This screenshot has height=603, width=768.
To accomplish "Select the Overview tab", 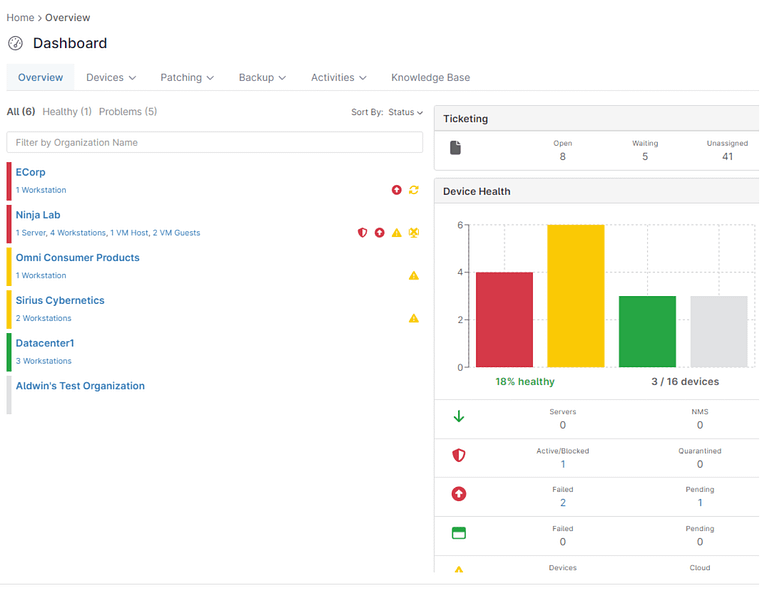I will pyautogui.click(x=40, y=77).
